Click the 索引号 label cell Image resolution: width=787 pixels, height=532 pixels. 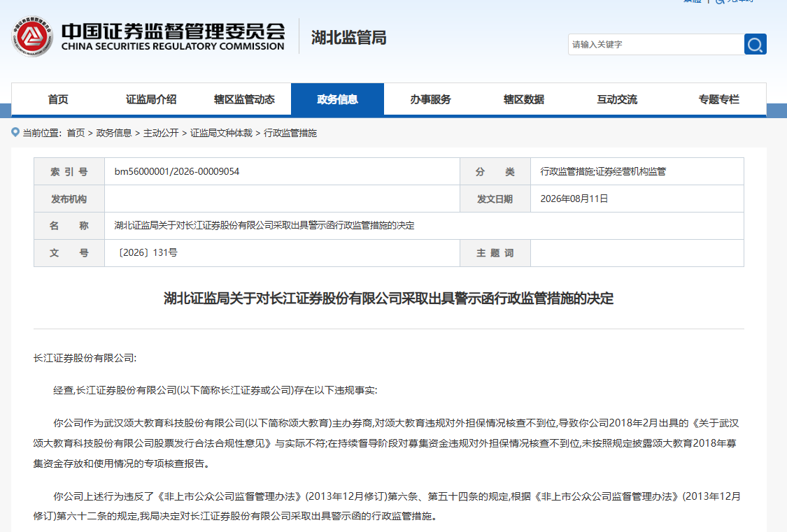coord(69,171)
